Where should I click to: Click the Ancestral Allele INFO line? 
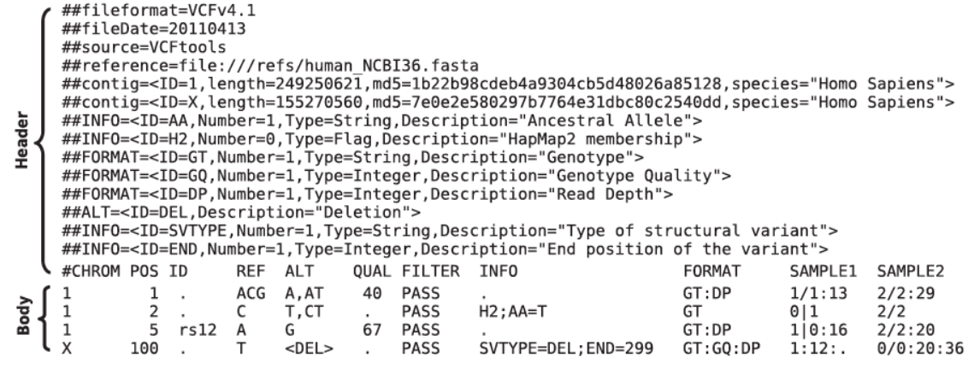[x=381, y=120]
